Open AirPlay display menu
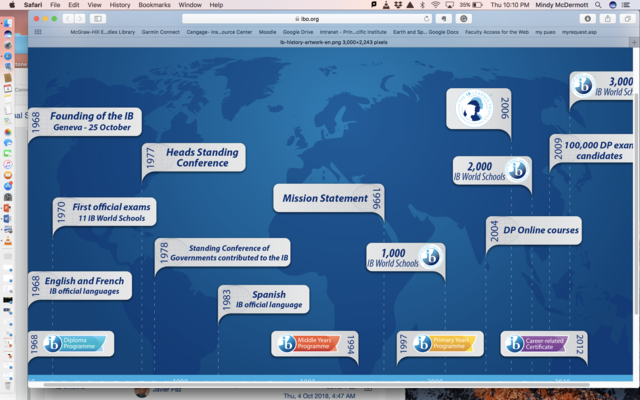640x400 pixels. coord(449,5)
